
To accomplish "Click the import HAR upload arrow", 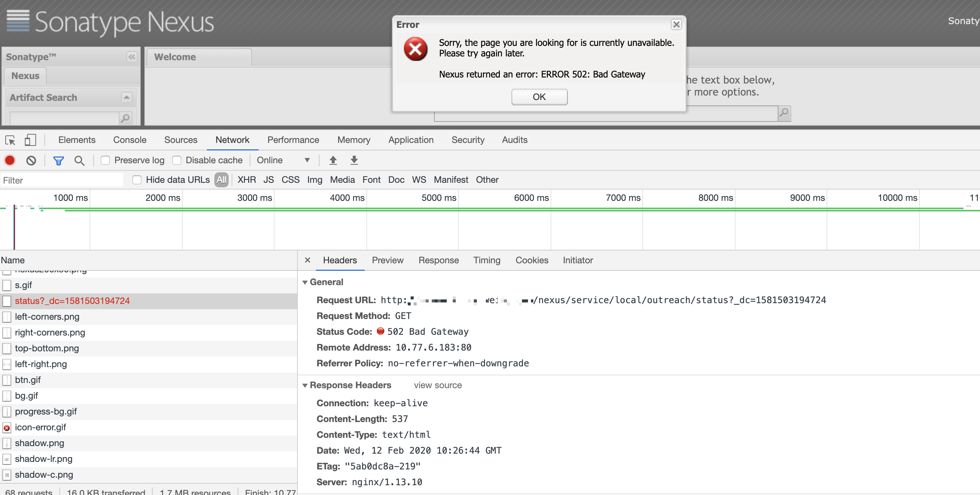I will tap(333, 160).
